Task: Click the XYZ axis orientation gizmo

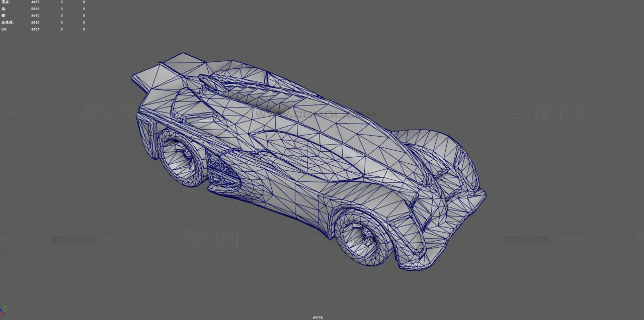Action: point(5,310)
